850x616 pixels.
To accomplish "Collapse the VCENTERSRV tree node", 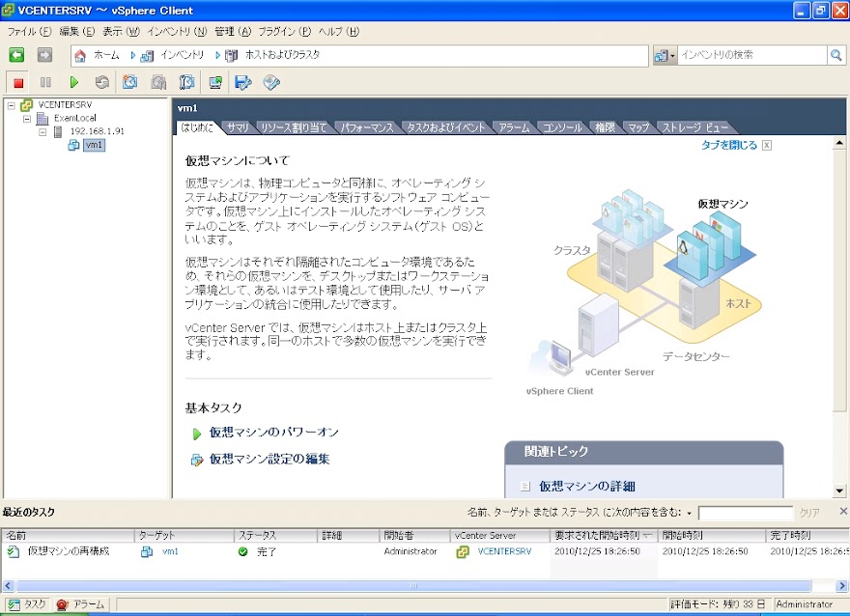I will tap(12, 105).
